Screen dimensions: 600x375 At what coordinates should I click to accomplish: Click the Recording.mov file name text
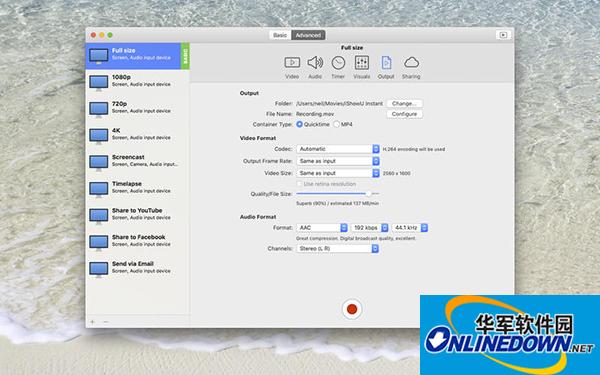click(x=315, y=114)
